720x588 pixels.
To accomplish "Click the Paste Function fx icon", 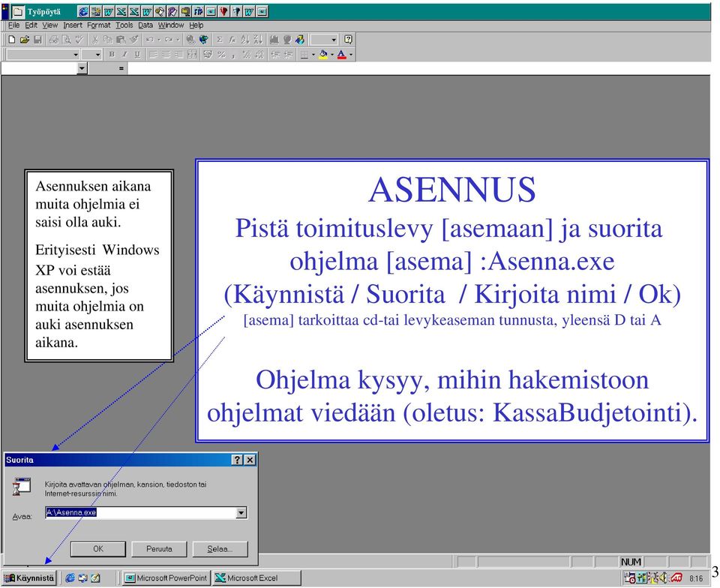I will (x=232, y=40).
